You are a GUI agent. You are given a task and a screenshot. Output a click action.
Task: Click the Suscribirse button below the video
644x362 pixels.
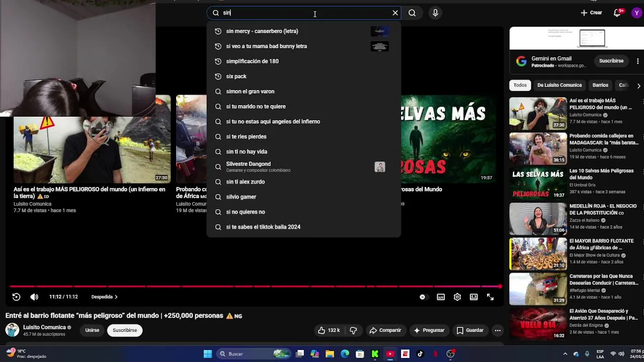coord(125,330)
